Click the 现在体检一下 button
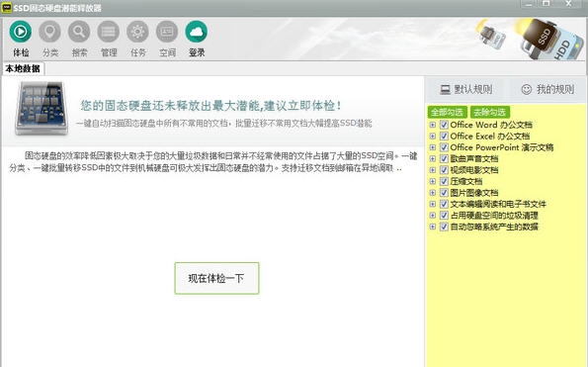The image size is (588, 367). click(x=216, y=278)
